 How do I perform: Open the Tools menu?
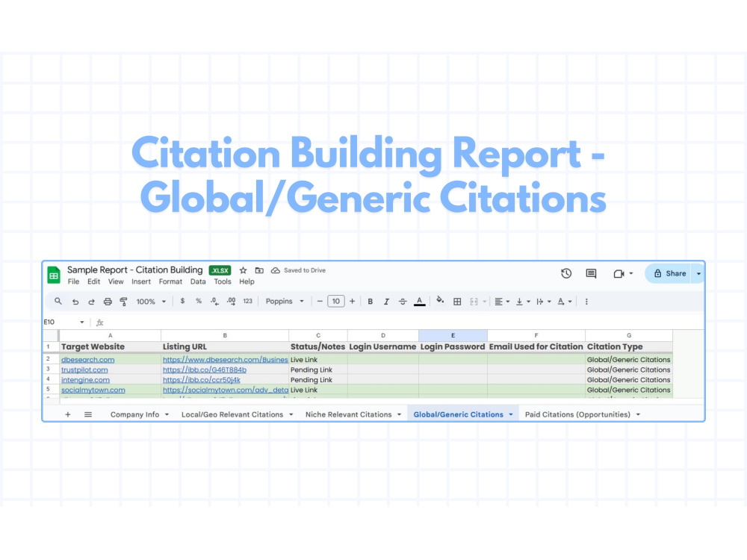(222, 281)
